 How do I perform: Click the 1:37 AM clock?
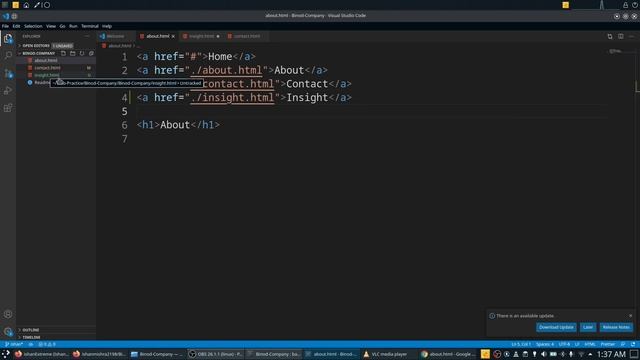[611, 354]
